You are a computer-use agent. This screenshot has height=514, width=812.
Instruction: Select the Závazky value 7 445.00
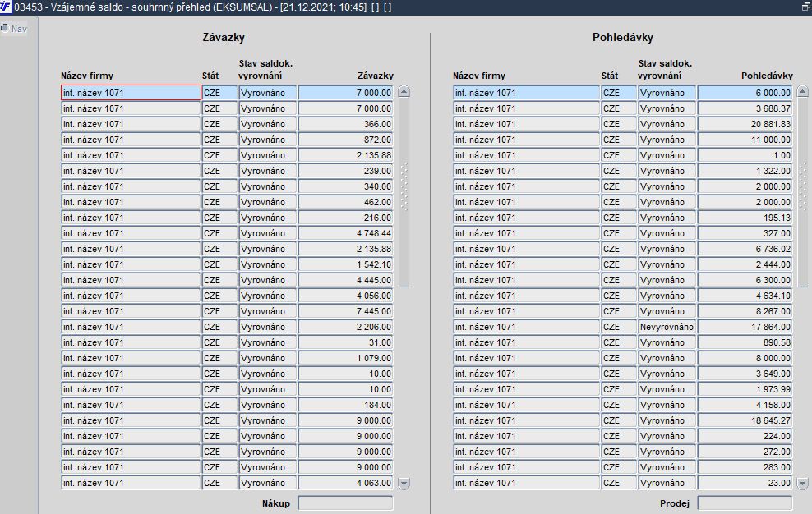(x=345, y=311)
